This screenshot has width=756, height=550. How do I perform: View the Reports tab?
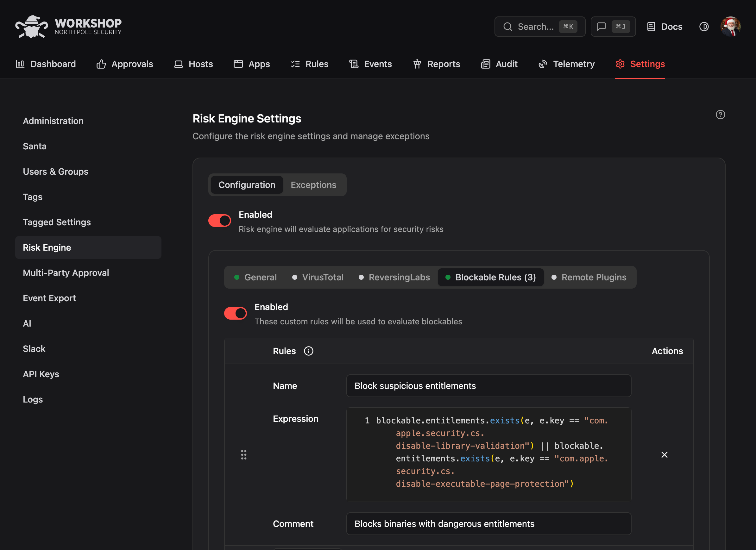(436, 64)
